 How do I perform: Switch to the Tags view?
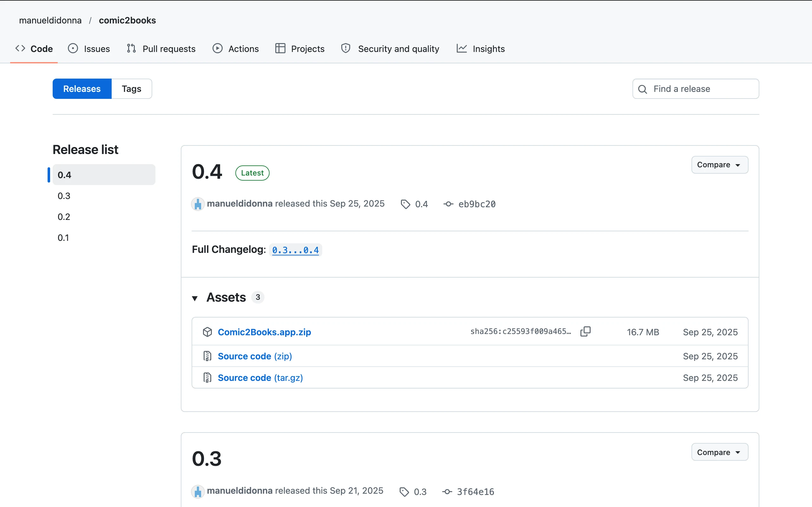coord(132,89)
